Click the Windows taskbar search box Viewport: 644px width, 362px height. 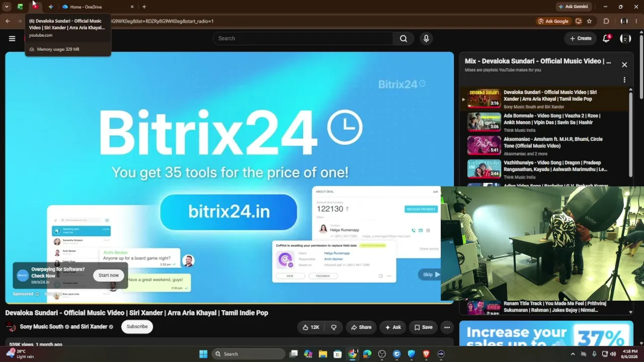249,354
